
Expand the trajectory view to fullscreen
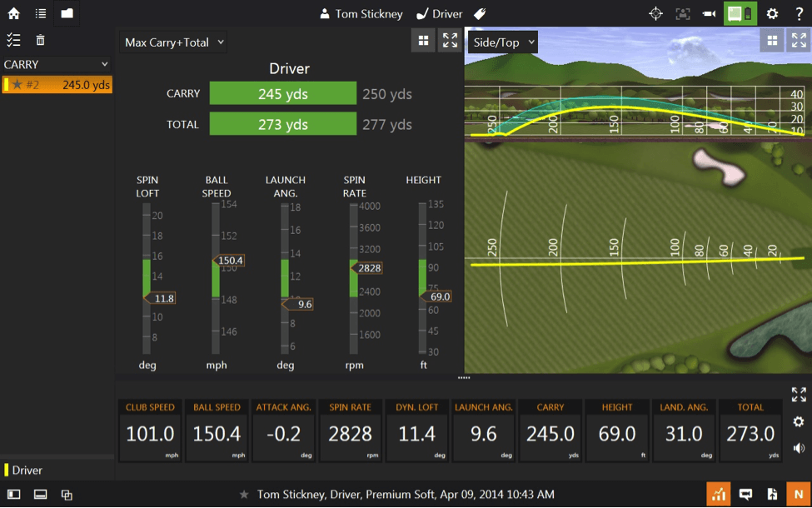(798, 39)
